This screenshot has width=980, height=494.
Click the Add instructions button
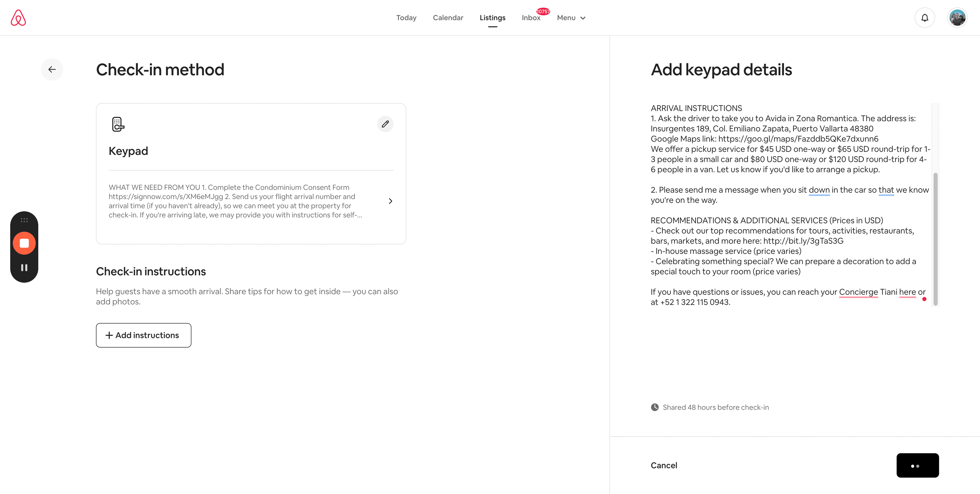click(143, 335)
